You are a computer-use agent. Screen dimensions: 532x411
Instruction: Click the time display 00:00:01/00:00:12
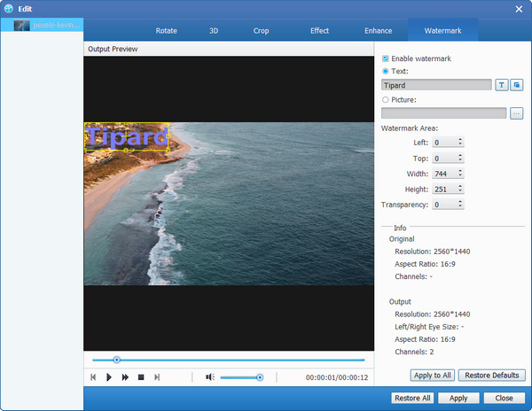[337, 377]
